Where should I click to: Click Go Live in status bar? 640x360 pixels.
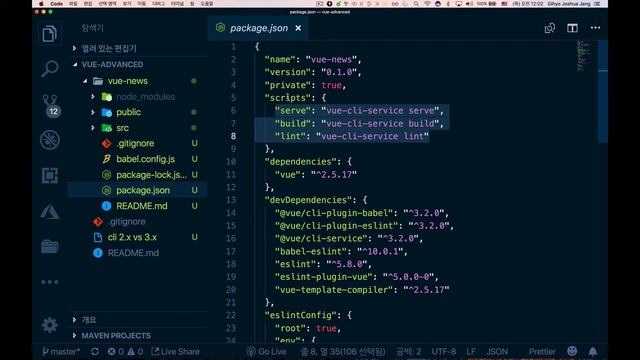(267, 351)
